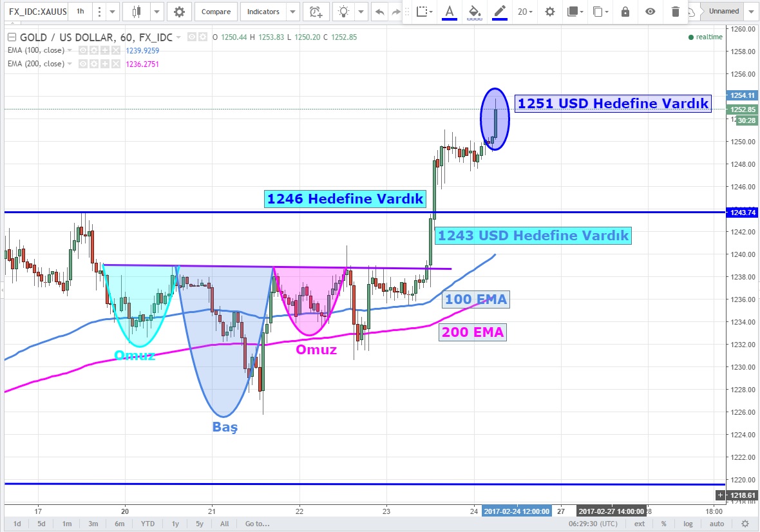Open the font size 20 dropdown

click(525, 12)
